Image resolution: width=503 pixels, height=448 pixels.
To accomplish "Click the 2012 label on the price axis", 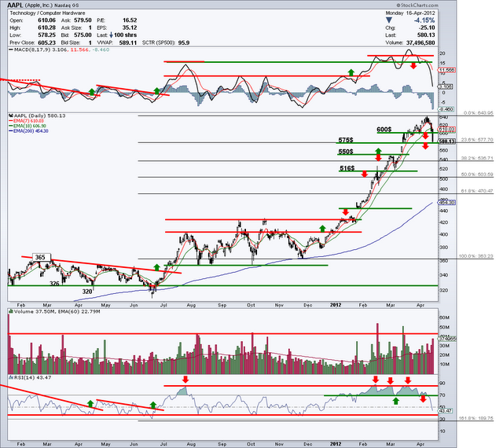I will [336, 305].
